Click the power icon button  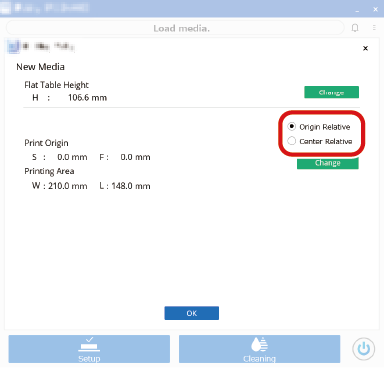(x=363, y=349)
